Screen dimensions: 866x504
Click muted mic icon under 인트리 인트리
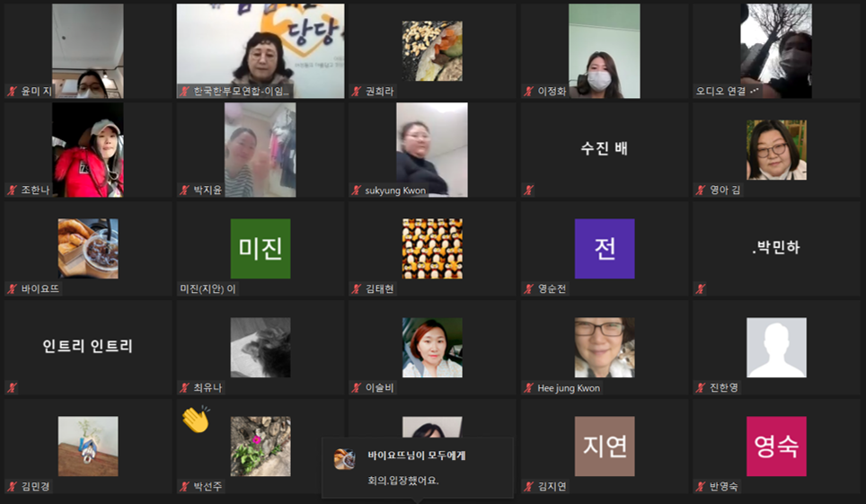[x=13, y=388]
